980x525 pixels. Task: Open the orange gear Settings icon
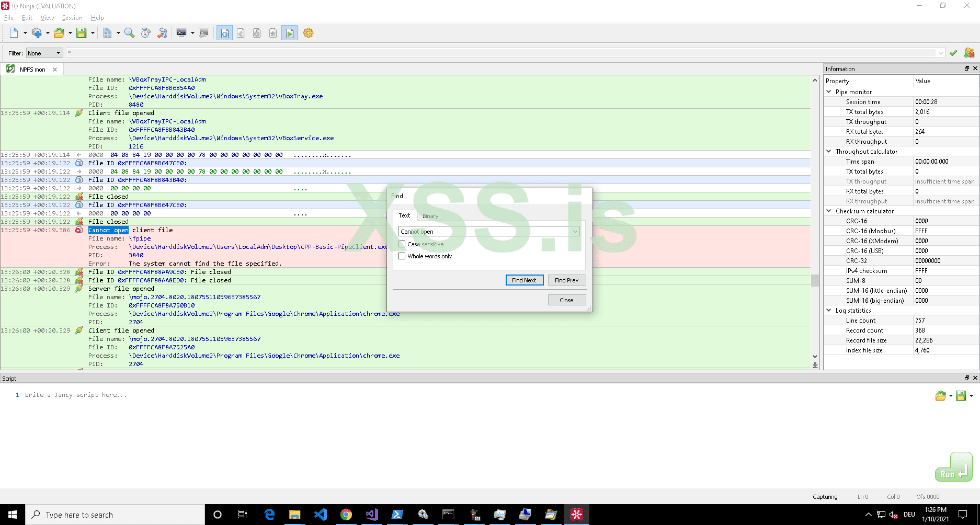(309, 33)
